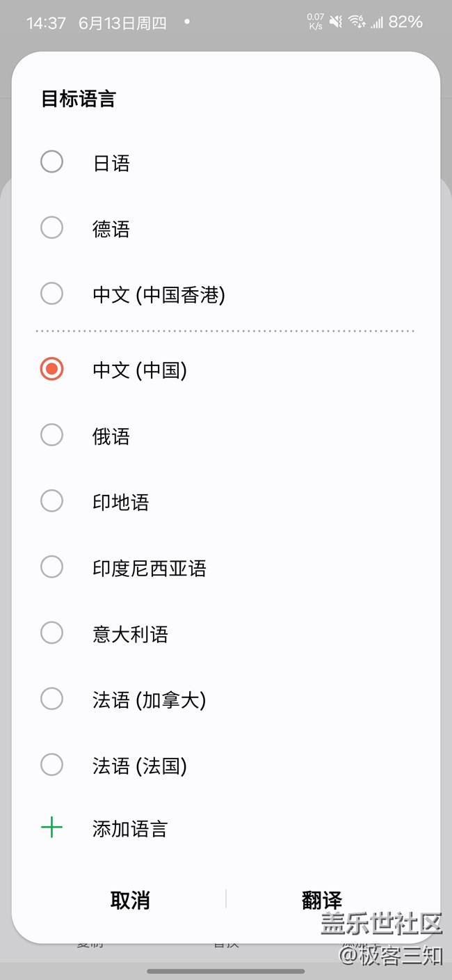Tap the selected 中文 (中国) radio button
The width and height of the screenshot is (452, 980).
(51, 370)
